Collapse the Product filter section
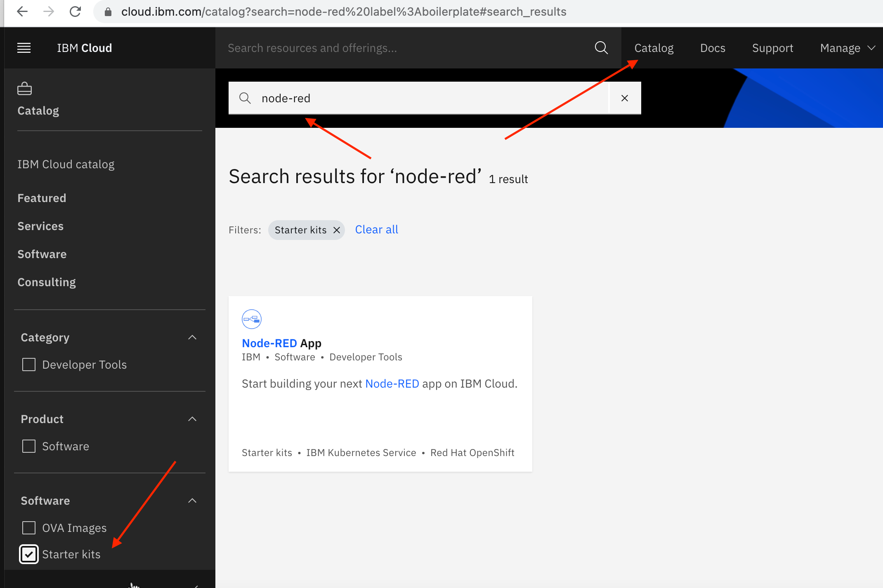883x588 pixels. pyautogui.click(x=192, y=419)
